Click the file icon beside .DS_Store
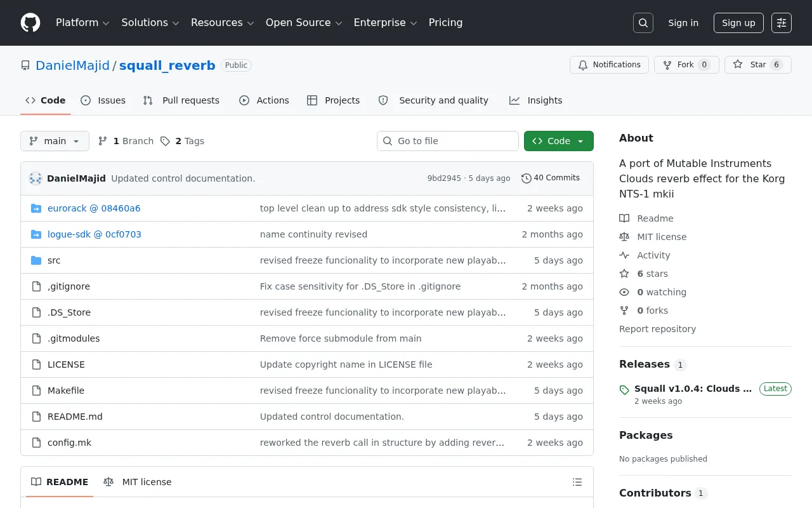812x508 pixels. [x=36, y=312]
